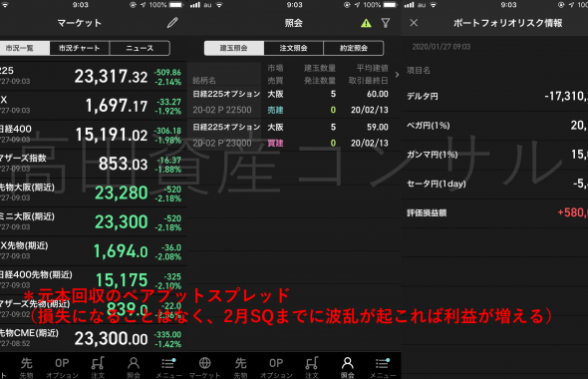Expand more columns with the right chevron

coord(397,75)
